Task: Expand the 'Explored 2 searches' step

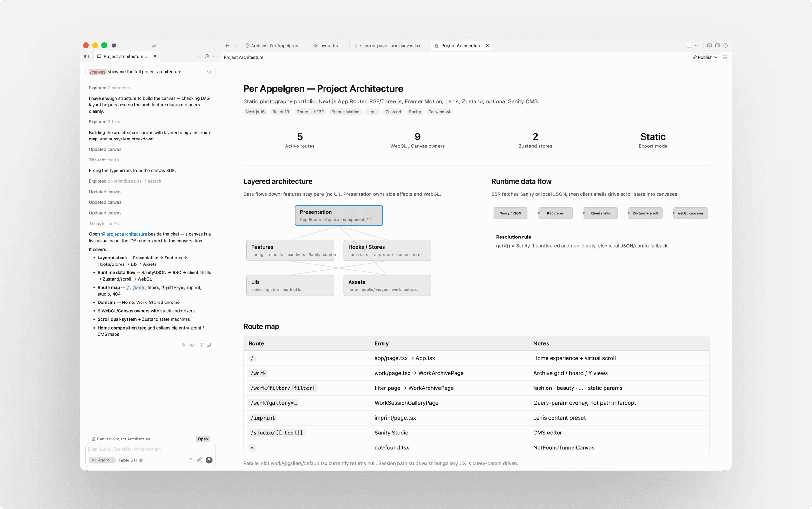Action: click(109, 88)
